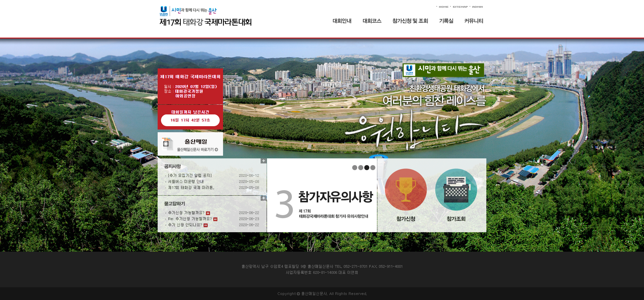The width and height of the screenshot is (644, 300).
Task: Open reply Re: 추가신청 가능할까요?
Action: (190, 219)
